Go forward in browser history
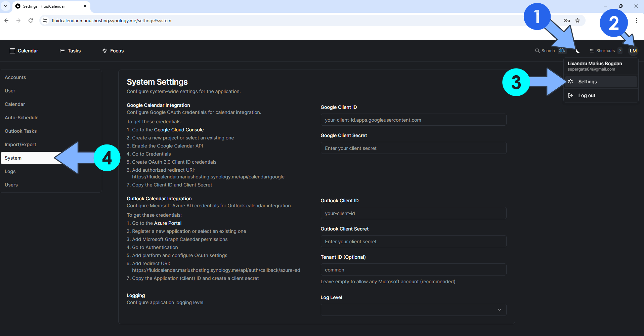 pyautogui.click(x=18, y=20)
